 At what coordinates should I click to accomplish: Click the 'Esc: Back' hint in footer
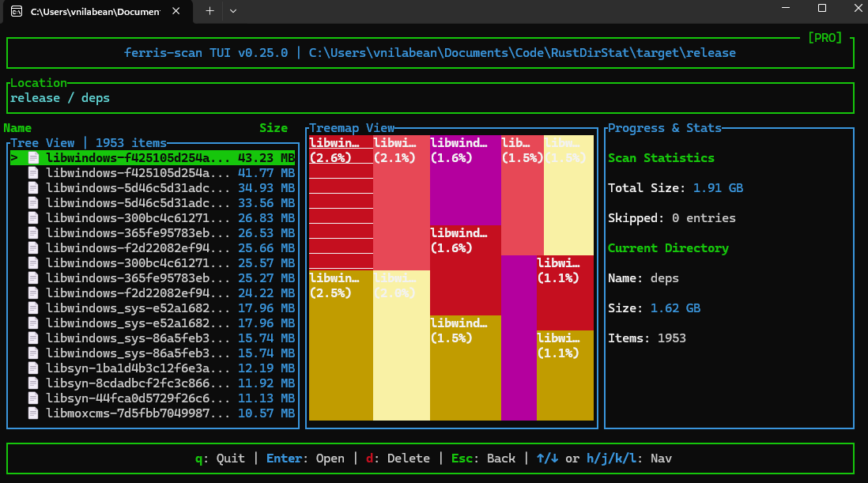(x=483, y=458)
